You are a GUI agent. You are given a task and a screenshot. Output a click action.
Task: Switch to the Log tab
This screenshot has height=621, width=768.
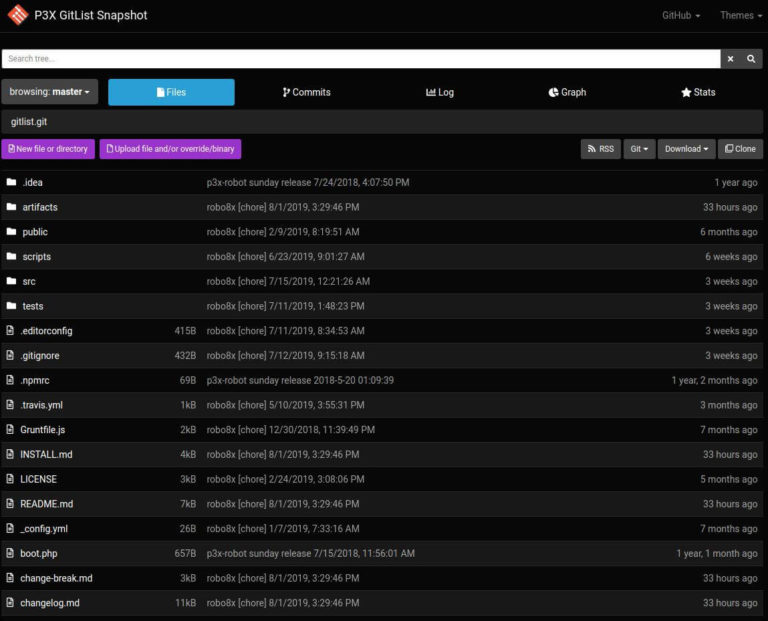click(x=440, y=92)
